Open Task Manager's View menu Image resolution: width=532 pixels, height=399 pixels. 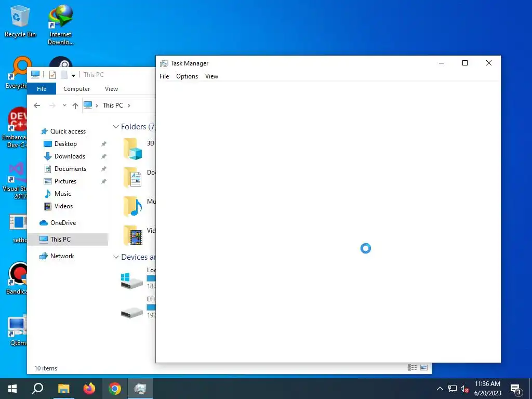coord(211,76)
